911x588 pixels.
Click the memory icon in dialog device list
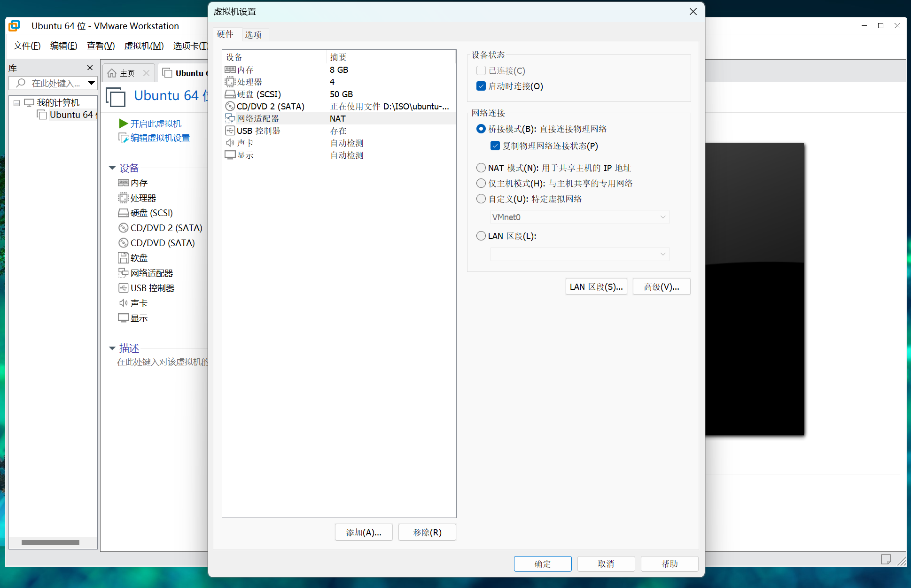click(x=230, y=70)
